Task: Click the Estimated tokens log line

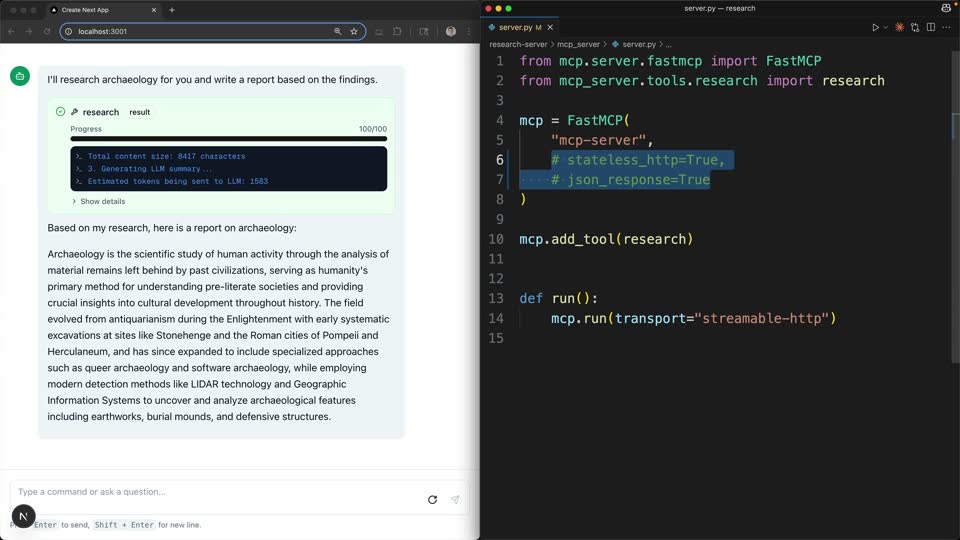Action: 172,181
